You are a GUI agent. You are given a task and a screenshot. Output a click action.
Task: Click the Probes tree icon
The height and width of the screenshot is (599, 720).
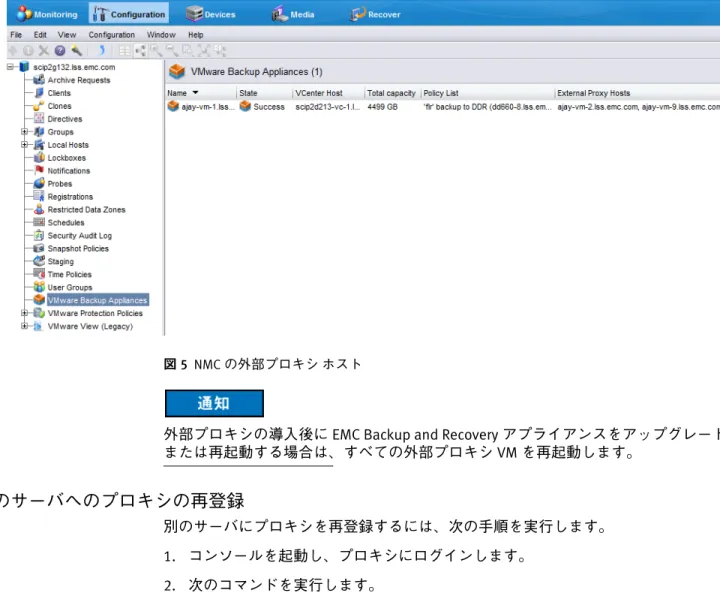(39, 183)
